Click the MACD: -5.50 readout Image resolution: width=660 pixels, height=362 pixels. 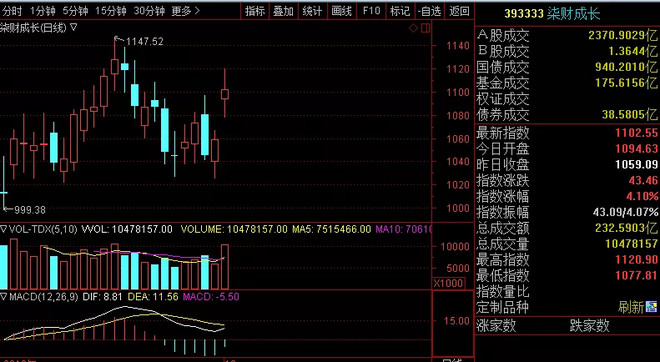pyautogui.click(x=211, y=297)
